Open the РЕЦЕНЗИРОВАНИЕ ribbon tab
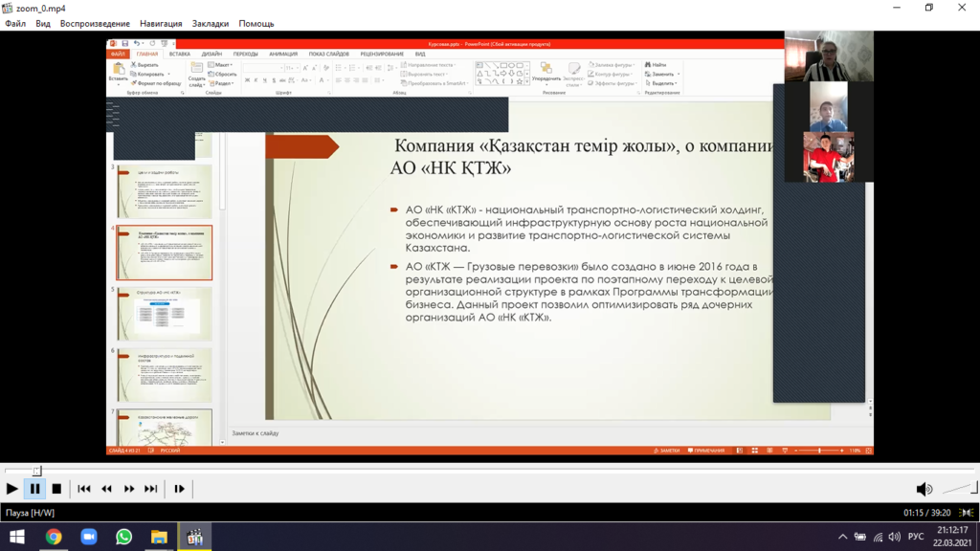This screenshot has width=980, height=551. (382, 55)
